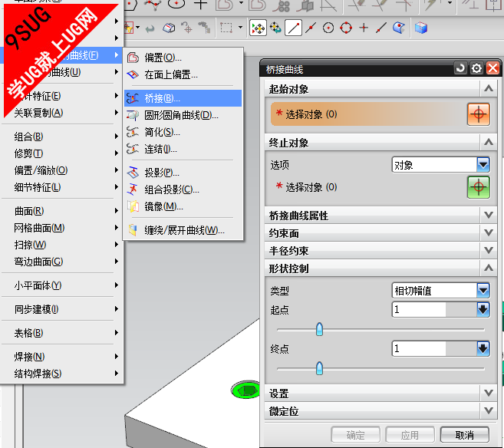Expand the 微定位 section
504x448 pixels.
(x=489, y=410)
